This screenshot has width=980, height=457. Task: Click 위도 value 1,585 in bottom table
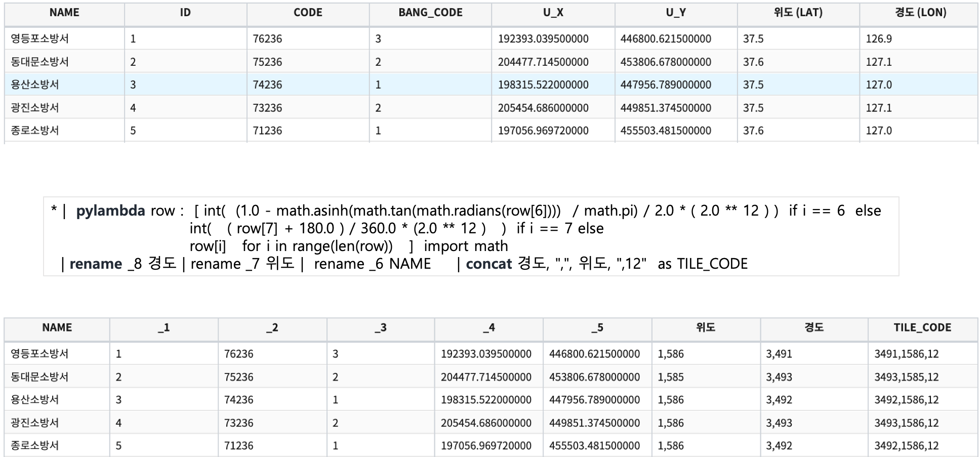coord(671,377)
